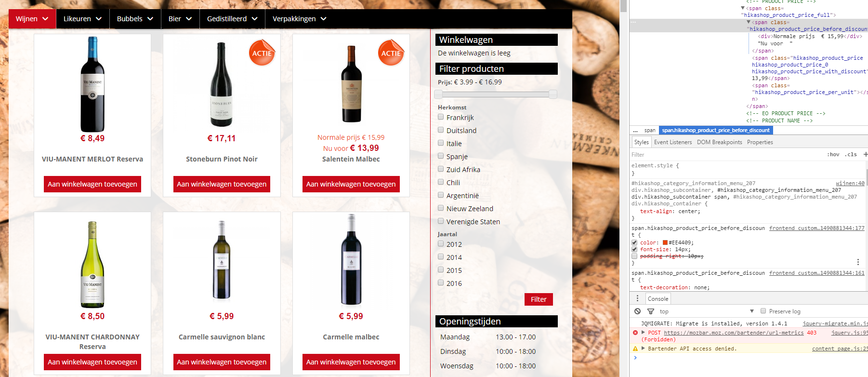
Task: Click the red error icon in console
Action: 635,333
